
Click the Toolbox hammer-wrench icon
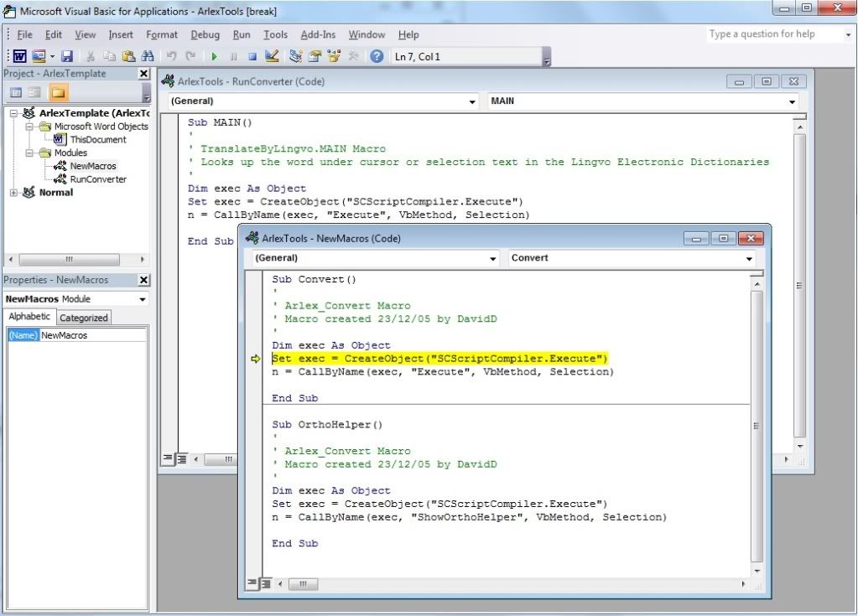(x=353, y=56)
